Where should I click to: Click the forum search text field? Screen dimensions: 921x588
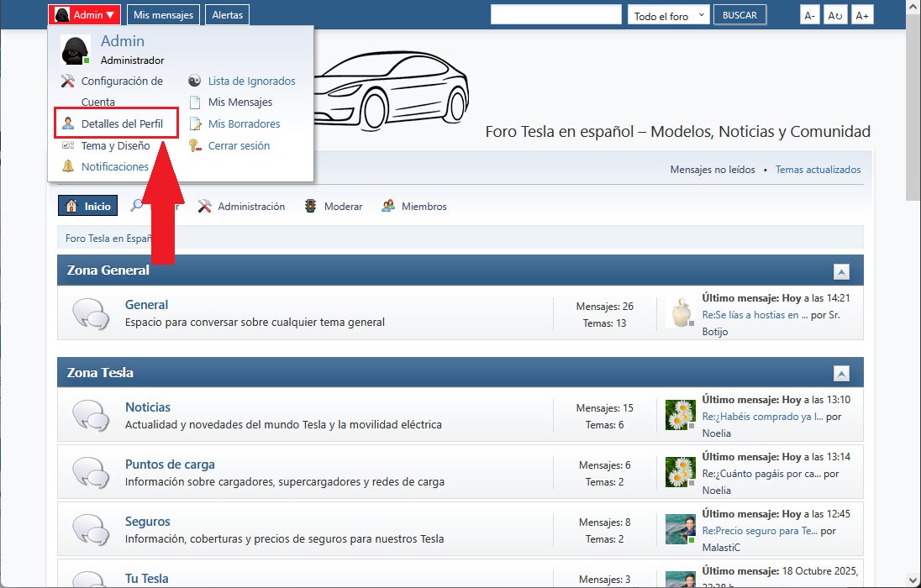555,14
